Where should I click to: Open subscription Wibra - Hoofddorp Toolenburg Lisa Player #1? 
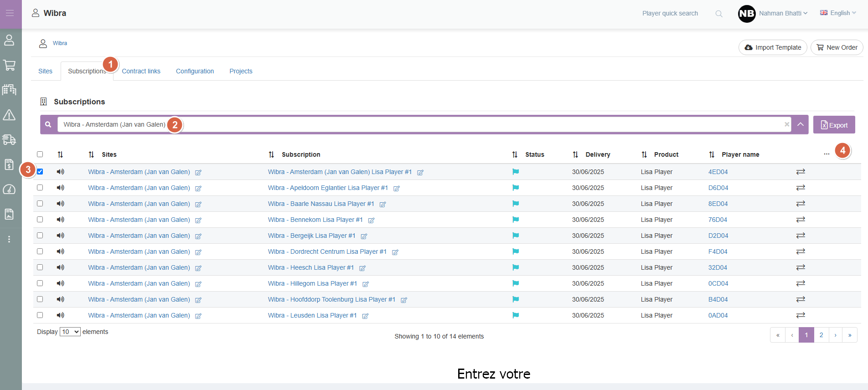(x=331, y=299)
